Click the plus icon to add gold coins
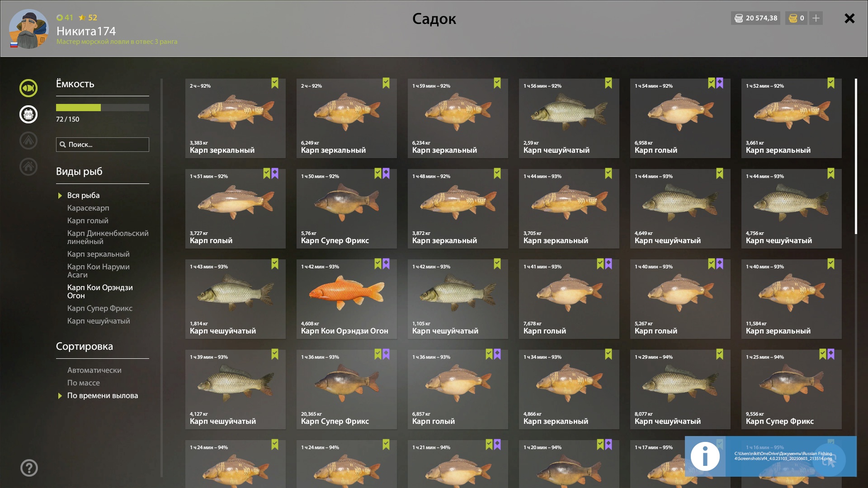 click(x=816, y=18)
